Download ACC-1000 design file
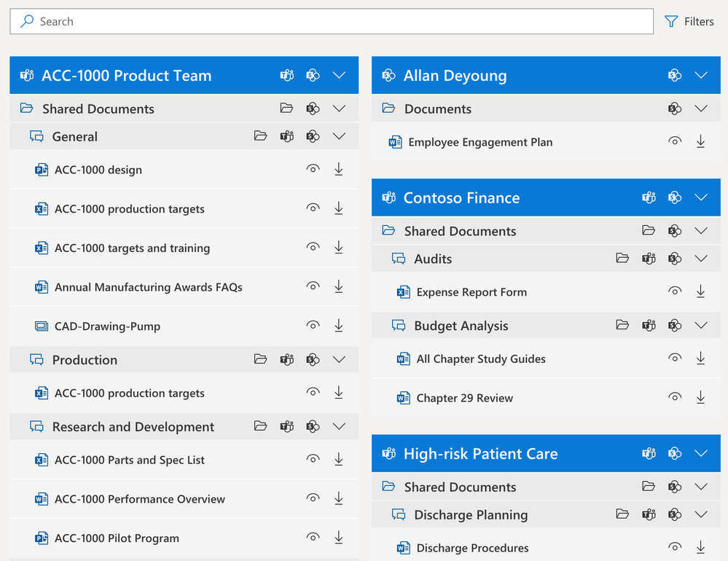This screenshot has width=728, height=561. pos(339,169)
